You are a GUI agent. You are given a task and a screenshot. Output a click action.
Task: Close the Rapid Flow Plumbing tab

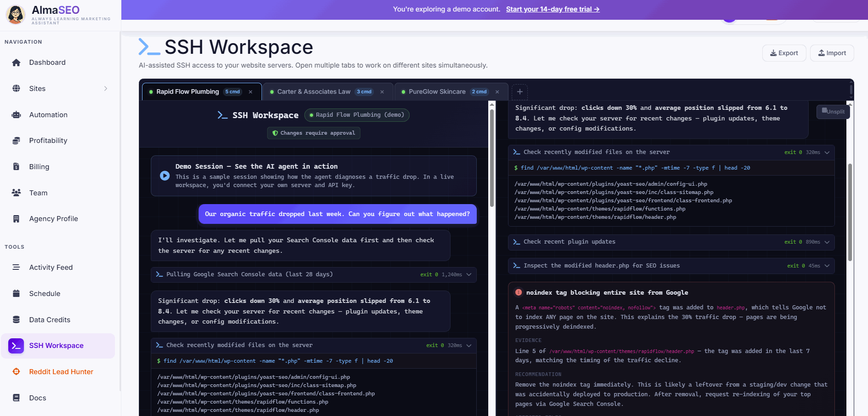click(x=251, y=92)
